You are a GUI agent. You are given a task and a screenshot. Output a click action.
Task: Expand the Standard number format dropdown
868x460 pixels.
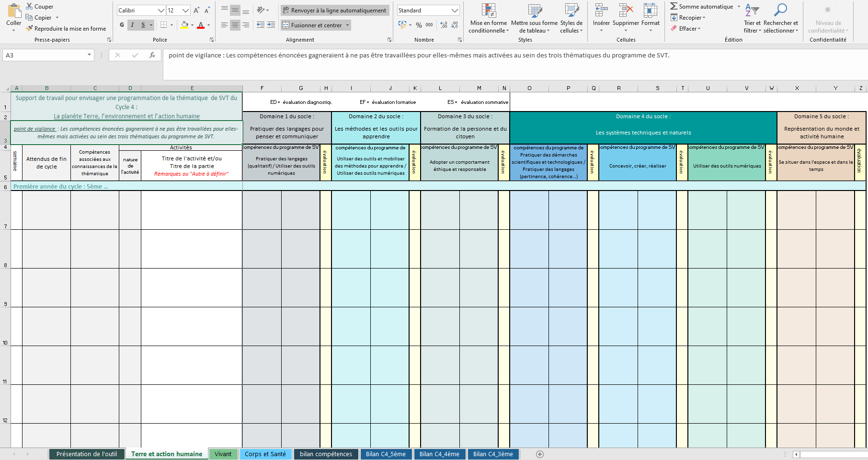tap(454, 11)
